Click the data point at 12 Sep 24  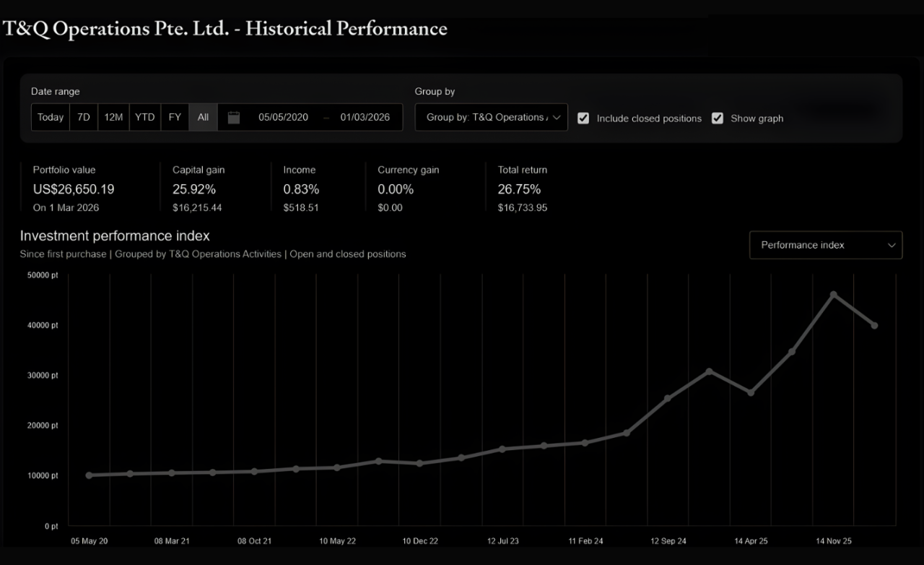coord(668,398)
